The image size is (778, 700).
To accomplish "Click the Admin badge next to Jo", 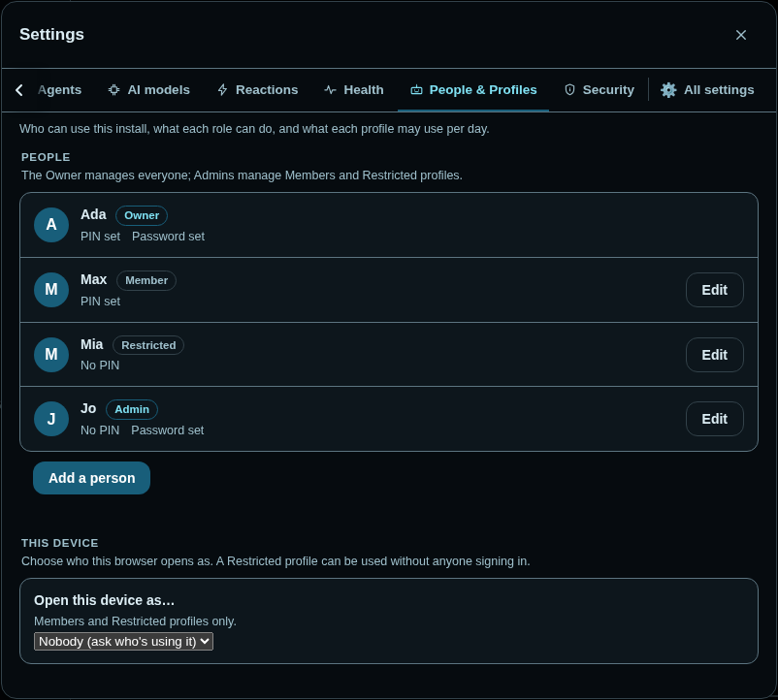I will [x=132, y=409].
